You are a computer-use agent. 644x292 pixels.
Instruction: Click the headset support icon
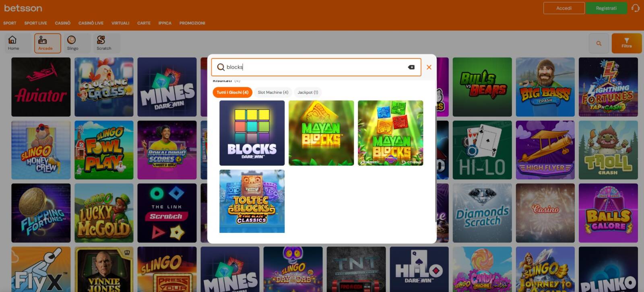pos(636,8)
